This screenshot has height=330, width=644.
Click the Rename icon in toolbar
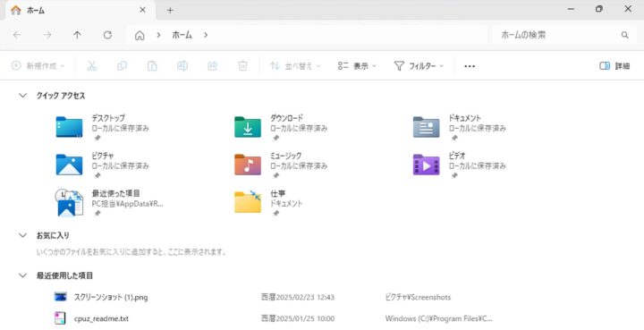click(x=182, y=66)
